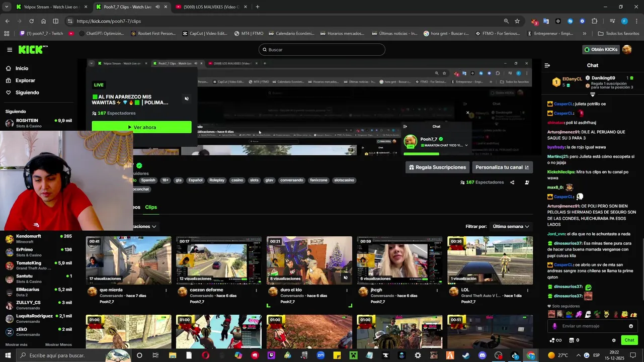Viewport: 644px width, 362px height.
Task: Click the user icon beside share
Action: pos(527,183)
